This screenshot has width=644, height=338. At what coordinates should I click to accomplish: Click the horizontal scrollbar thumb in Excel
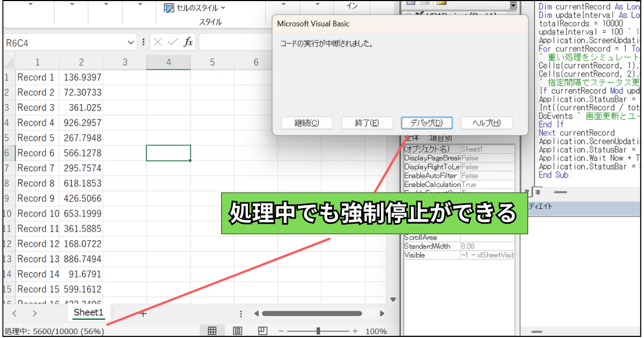coord(313,314)
